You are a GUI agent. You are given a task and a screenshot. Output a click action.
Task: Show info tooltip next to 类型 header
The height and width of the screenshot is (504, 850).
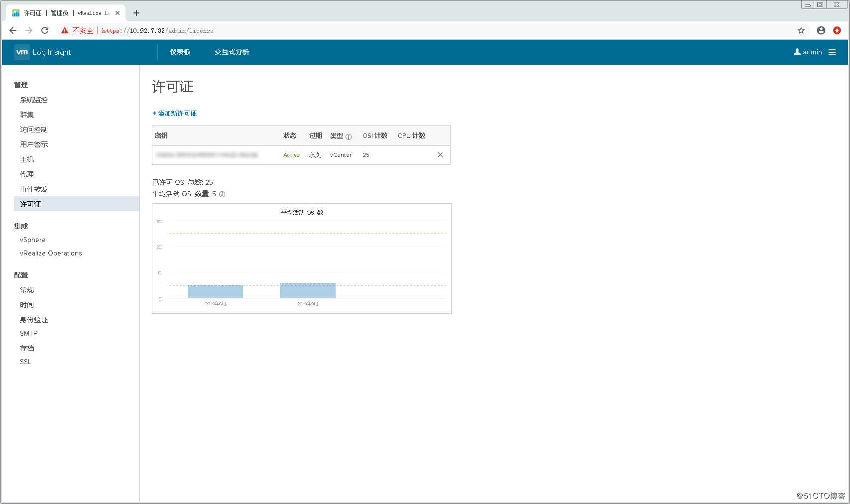coord(349,137)
